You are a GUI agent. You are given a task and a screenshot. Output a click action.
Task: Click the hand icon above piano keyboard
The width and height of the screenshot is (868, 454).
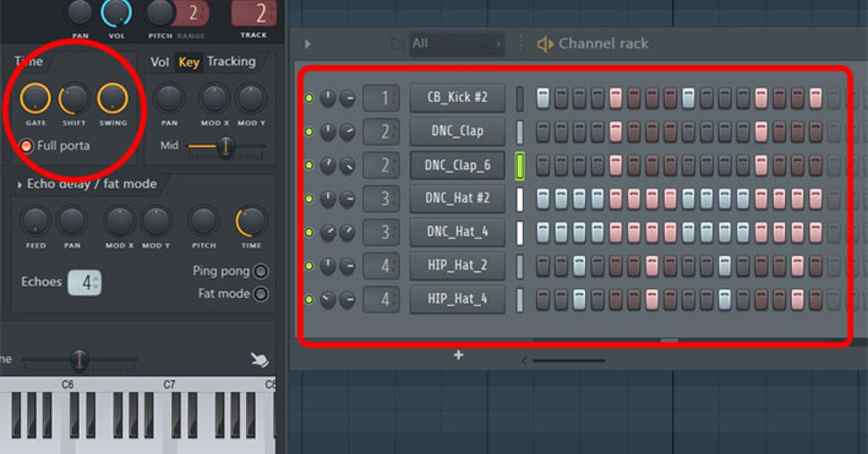coord(258,359)
